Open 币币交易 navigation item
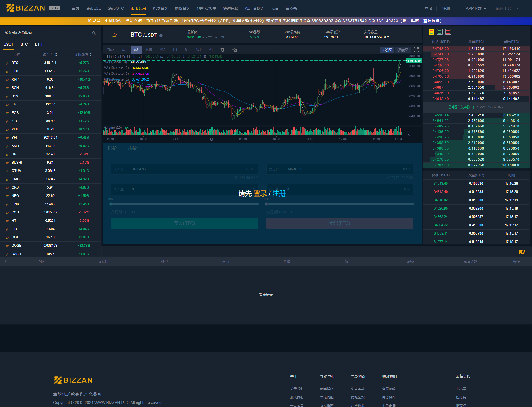The image size is (532, 407). pyautogui.click(x=138, y=8)
